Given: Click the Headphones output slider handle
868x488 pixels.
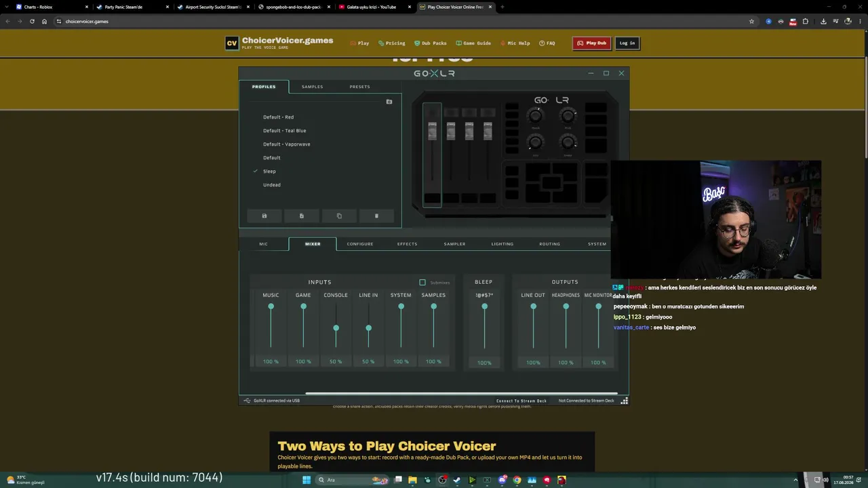Looking at the screenshot, I should (x=566, y=306).
